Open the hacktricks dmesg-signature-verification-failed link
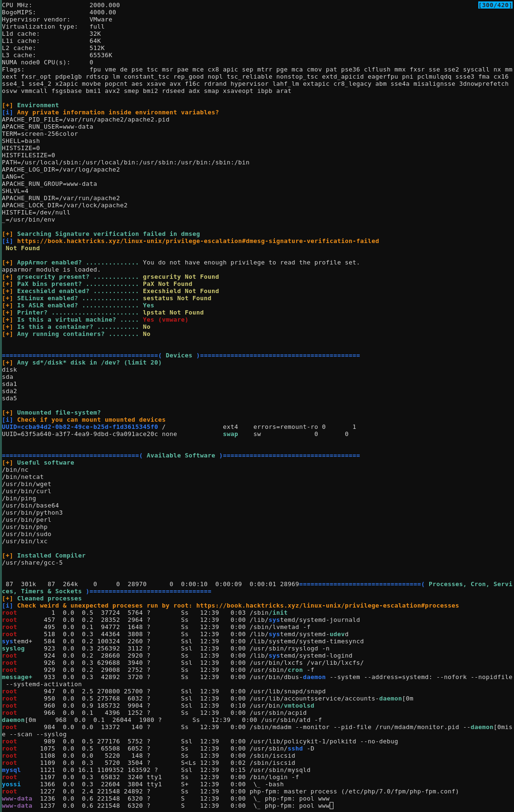The image size is (514, 812). (x=198, y=241)
